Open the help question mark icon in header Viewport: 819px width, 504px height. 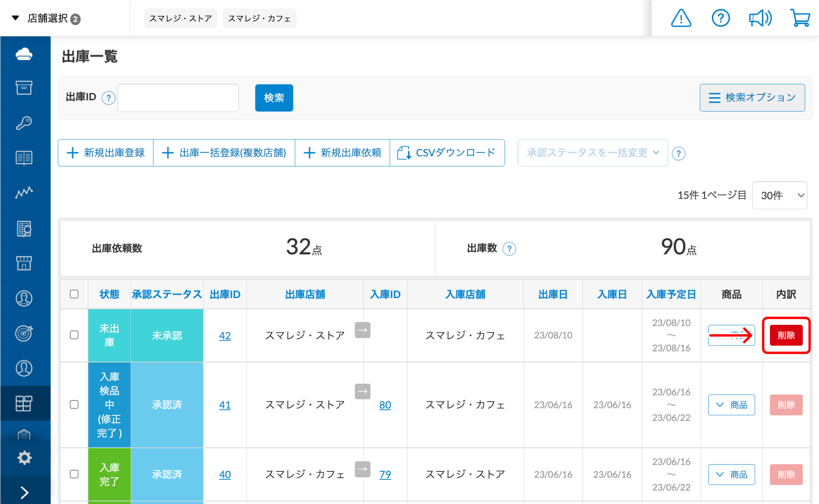[x=720, y=18]
